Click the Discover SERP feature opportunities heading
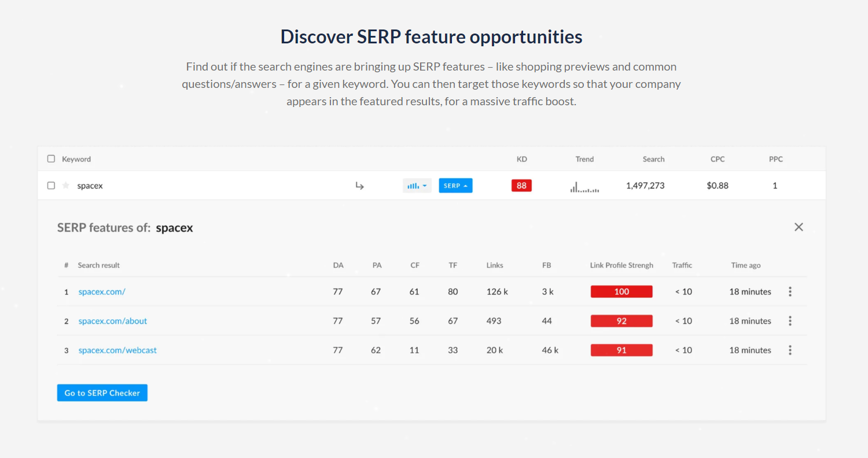The image size is (868, 458). point(432,36)
